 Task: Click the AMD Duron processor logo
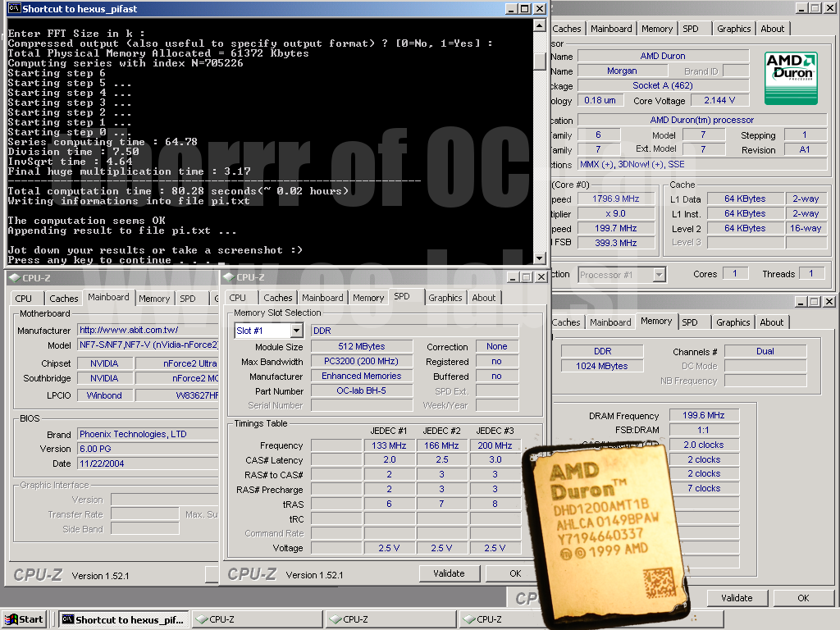(791, 78)
